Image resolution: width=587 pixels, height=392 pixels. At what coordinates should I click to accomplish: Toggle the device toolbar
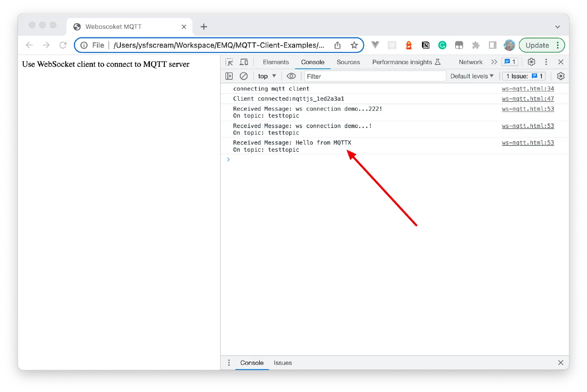point(244,62)
